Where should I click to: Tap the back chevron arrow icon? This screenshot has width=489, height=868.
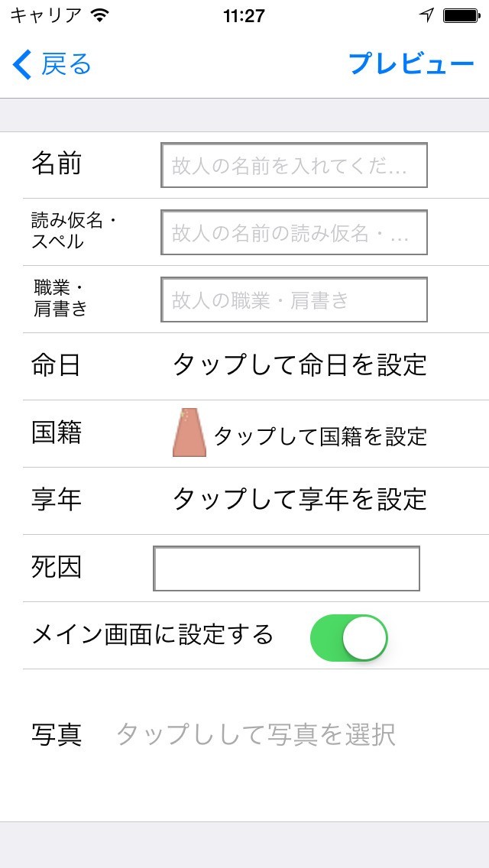pos(22,65)
